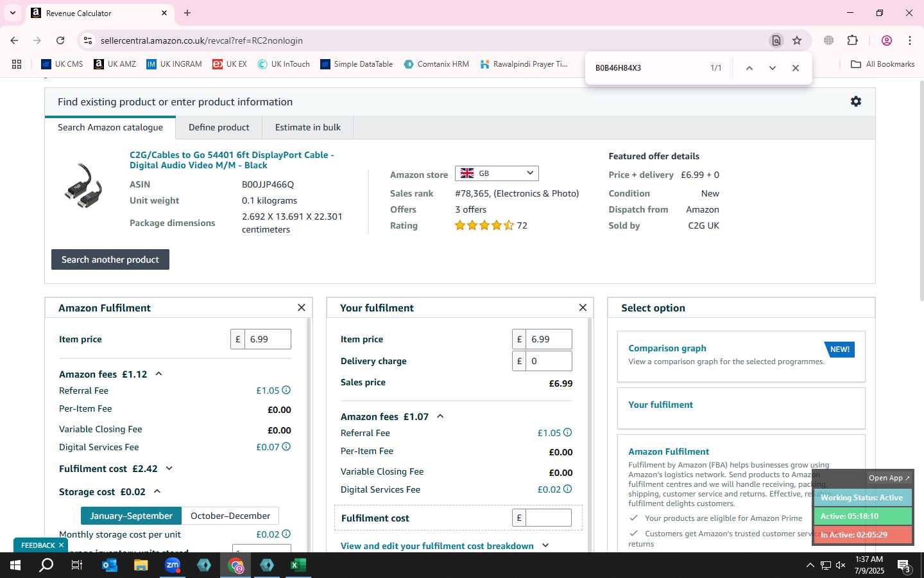Open UK AMZ bookmark
This screenshot has width=924, height=578.
[x=115, y=64]
